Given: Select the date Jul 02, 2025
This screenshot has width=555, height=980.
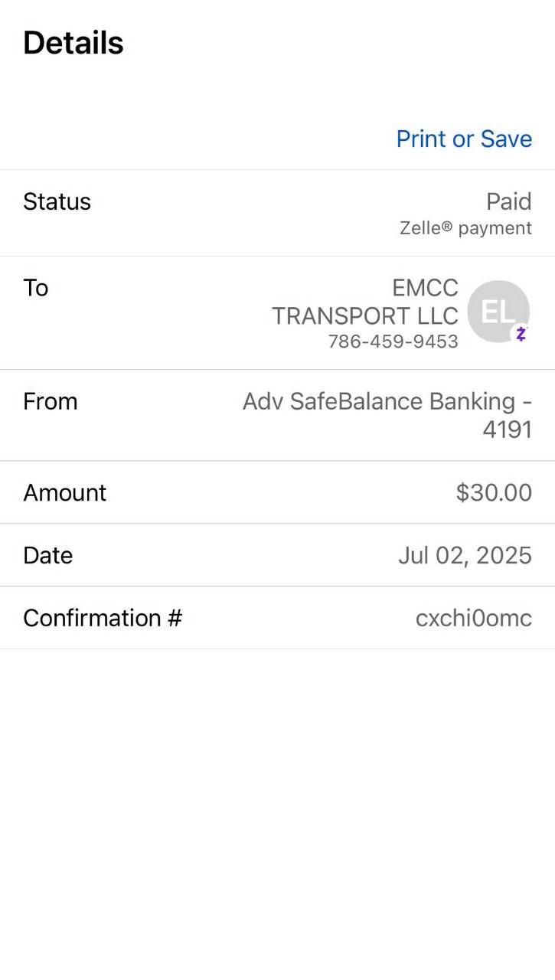Looking at the screenshot, I should click(465, 555).
